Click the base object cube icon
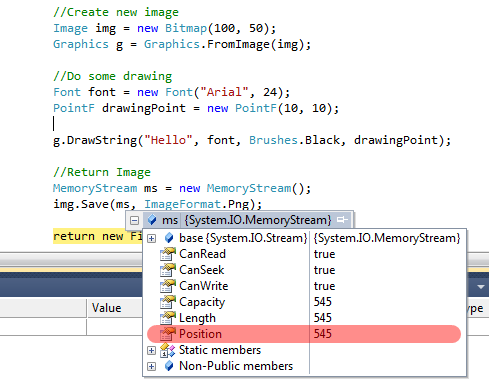 (x=169, y=238)
